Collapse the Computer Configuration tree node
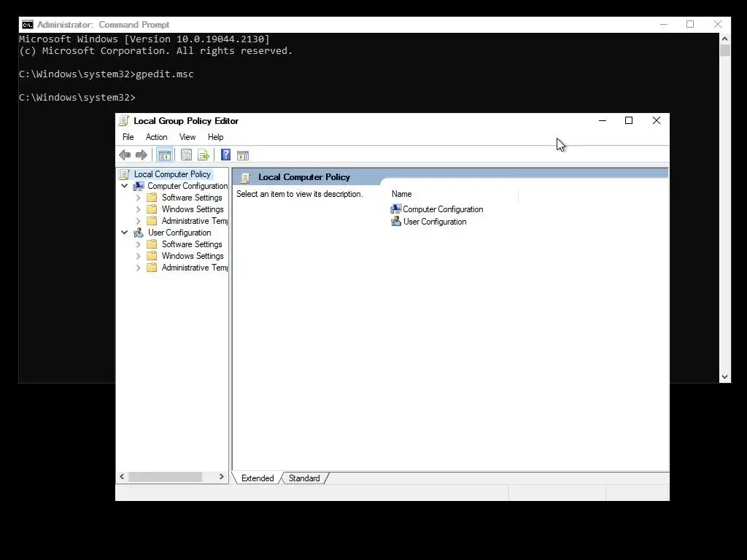 (124, 186)
